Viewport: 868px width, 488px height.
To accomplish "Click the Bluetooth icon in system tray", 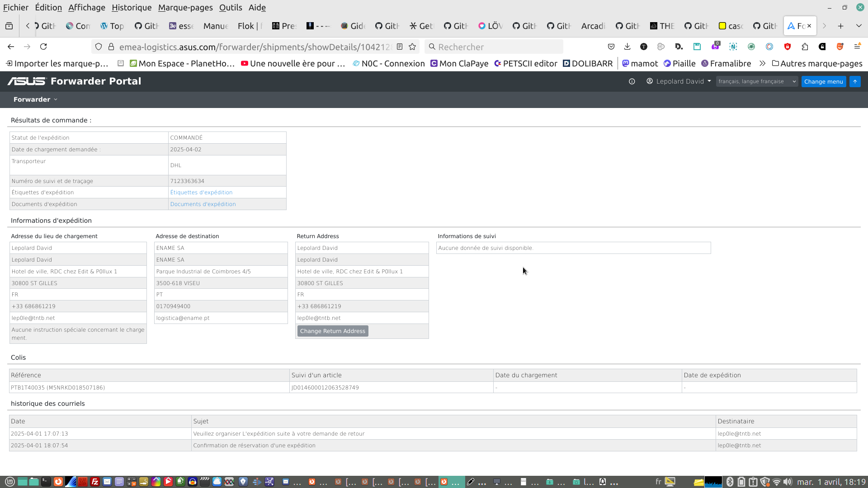I will point(730,482).
